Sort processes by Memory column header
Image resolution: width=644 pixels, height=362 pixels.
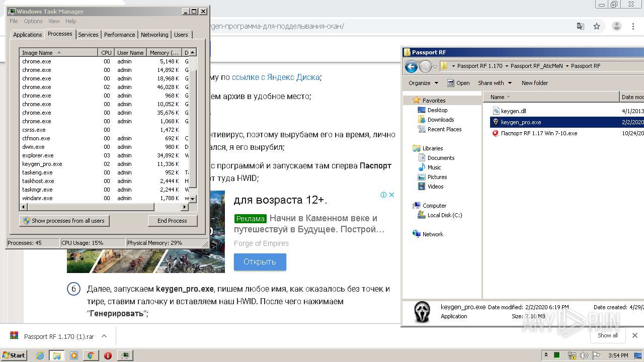(x=164, y=53)
